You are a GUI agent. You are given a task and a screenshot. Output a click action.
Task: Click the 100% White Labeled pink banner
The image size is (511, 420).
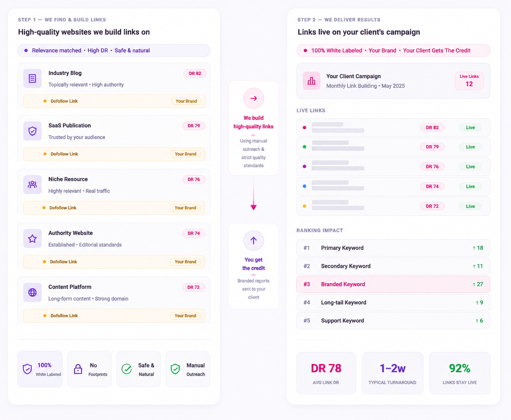(x=393, y=51)
